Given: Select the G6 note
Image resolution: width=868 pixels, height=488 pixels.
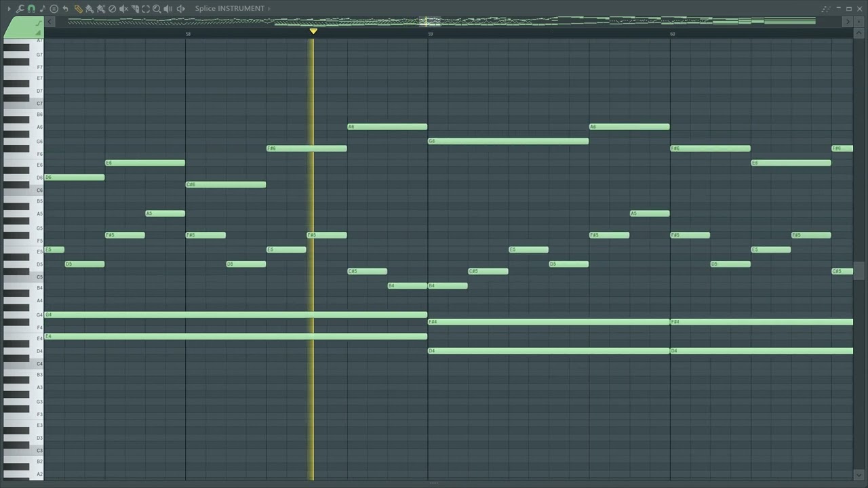Looking at the screenshot, I should tap(508, 141).
